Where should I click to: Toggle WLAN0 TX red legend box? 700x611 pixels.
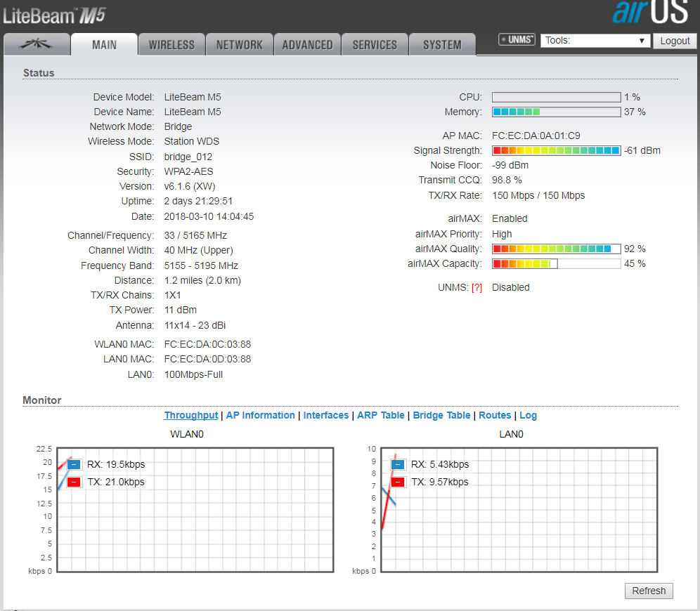pyautogui.click(x=74, y=482)
